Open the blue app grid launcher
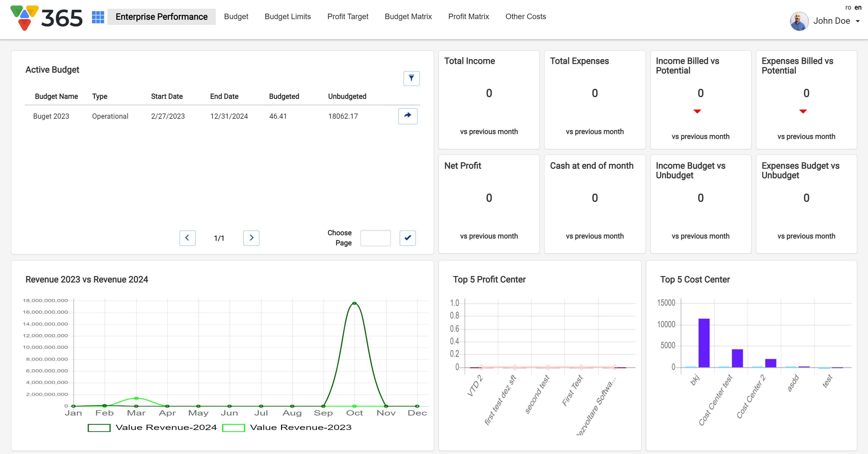868x454 pixels. 98,17
